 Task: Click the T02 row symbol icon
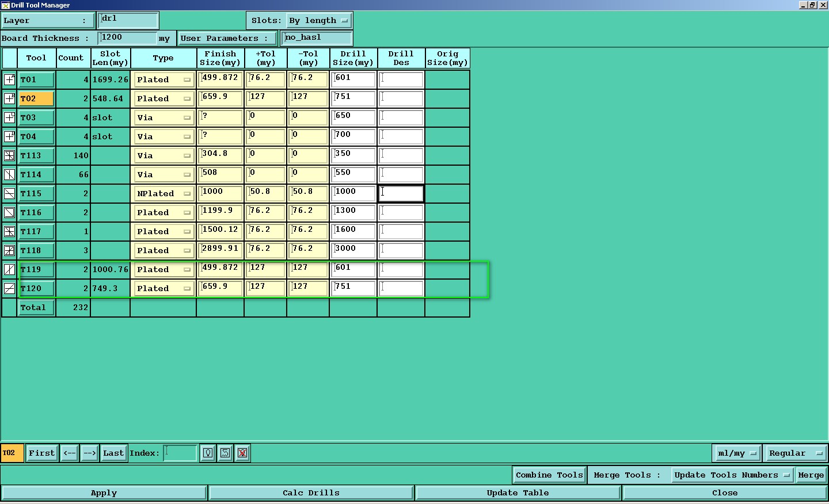coord(9,98)
